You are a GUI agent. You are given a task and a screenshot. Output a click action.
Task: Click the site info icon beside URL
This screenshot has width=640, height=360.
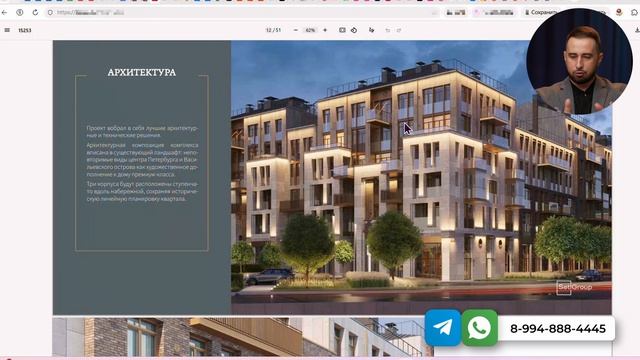[50, 13]
